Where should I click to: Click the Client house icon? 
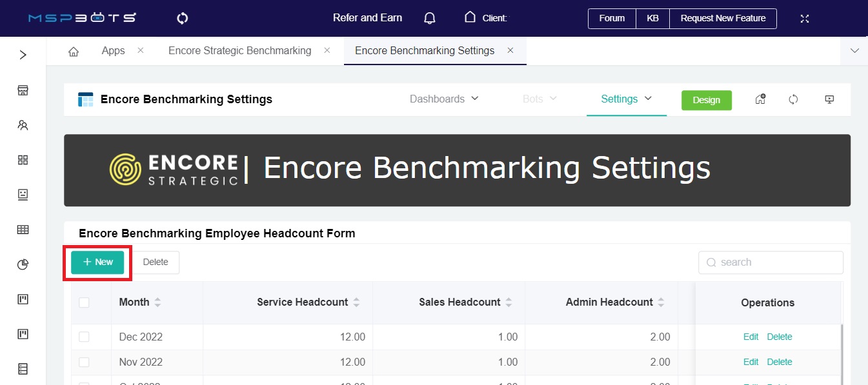(x=470, y=17)
